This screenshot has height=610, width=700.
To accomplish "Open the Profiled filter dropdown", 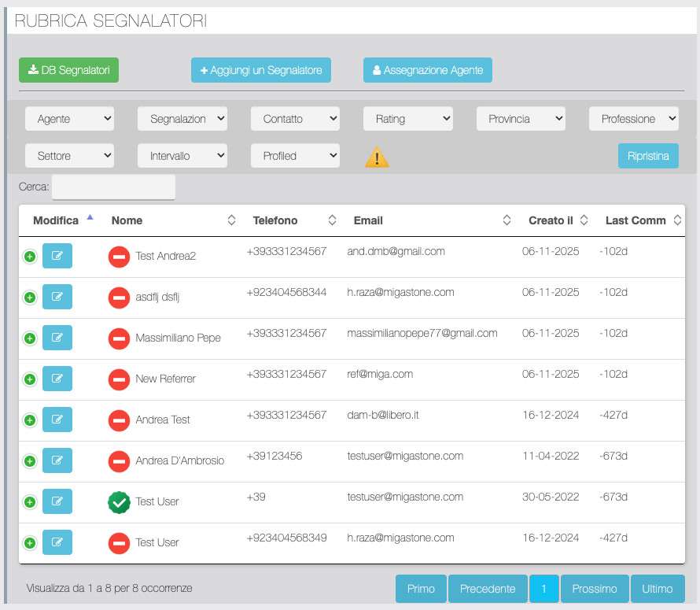I will (295, 156).
